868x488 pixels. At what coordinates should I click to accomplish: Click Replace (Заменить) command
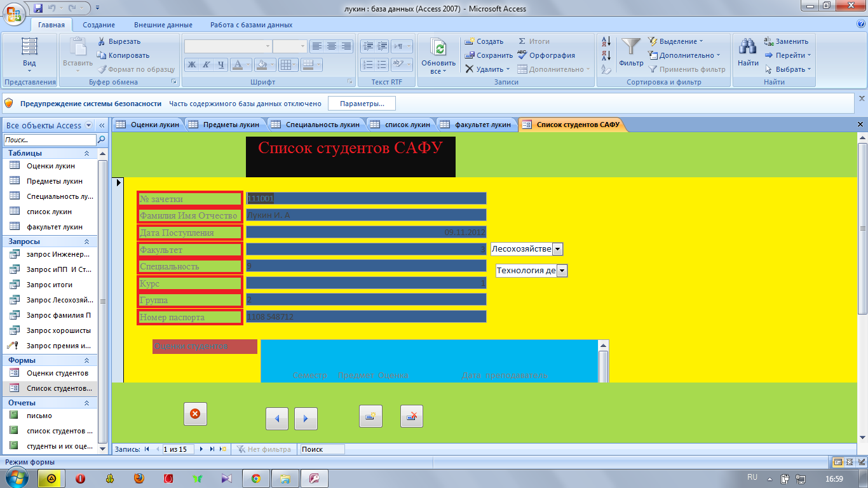click(x=786, y=41)
